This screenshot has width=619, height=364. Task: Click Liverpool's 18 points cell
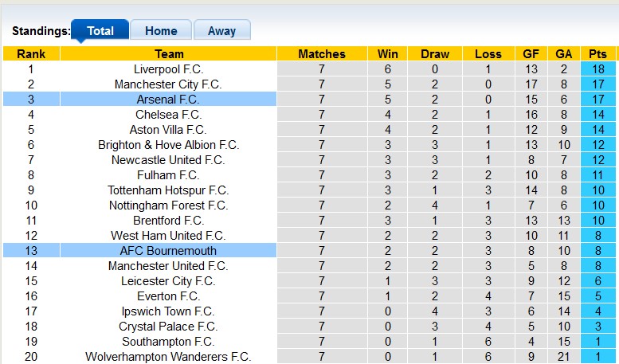(x=597, y=69)
